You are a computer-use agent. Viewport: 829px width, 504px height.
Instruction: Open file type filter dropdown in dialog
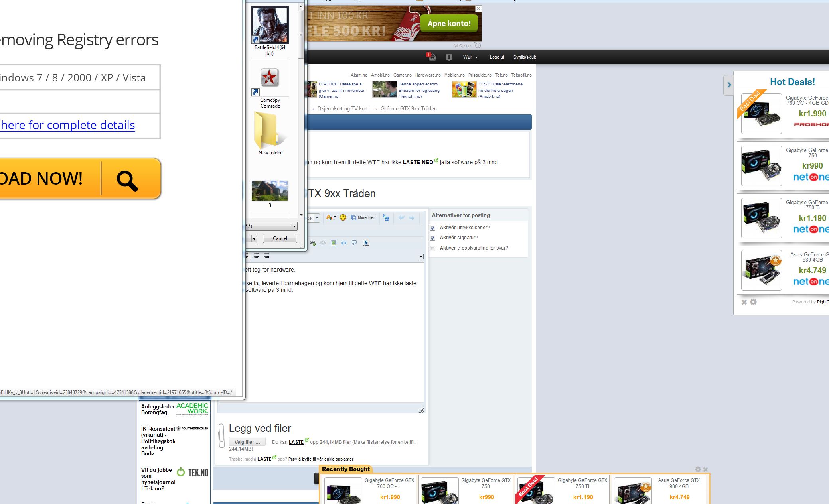pyautogui.click(x=271, y=226)
